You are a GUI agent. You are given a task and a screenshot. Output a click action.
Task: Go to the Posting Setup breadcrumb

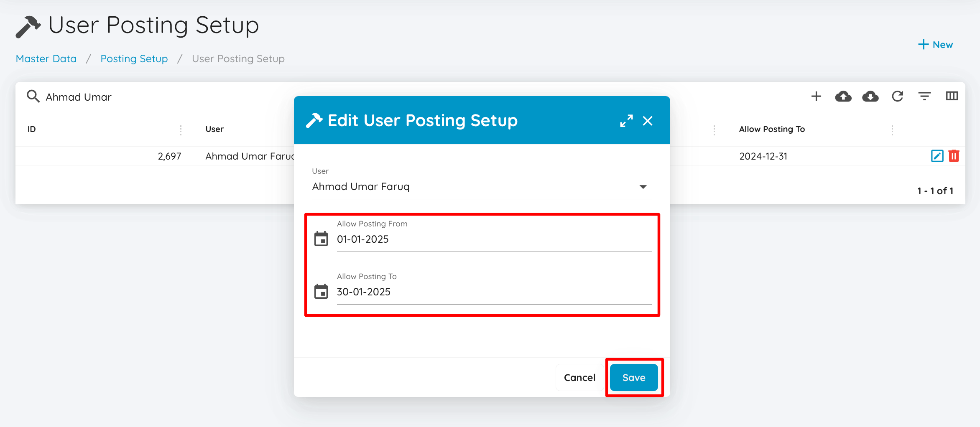(134, 59)
